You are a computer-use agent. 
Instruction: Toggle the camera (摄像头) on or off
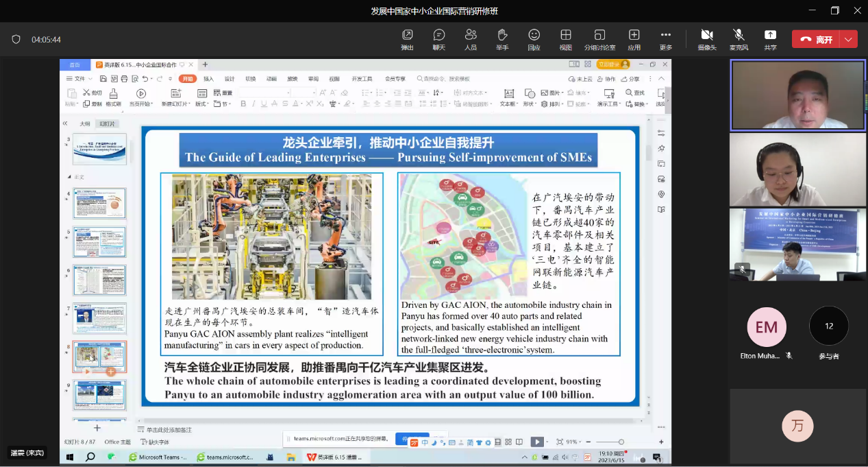(x=707, y=39)
